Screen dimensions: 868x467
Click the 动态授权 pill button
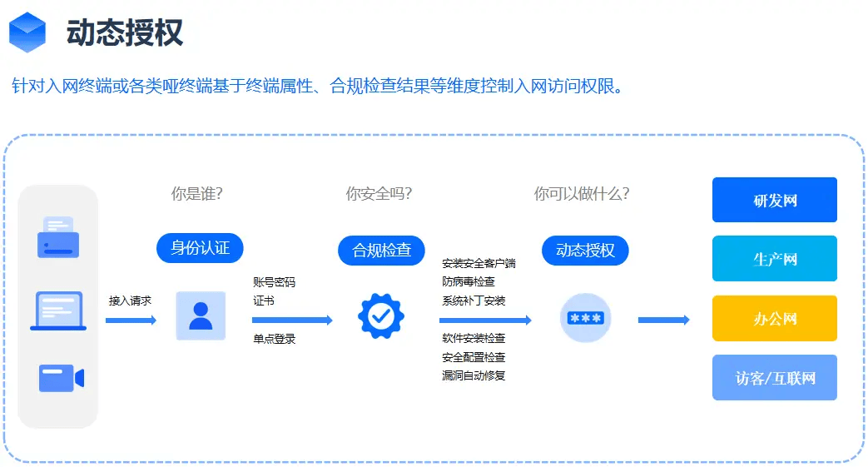[585, 251]
